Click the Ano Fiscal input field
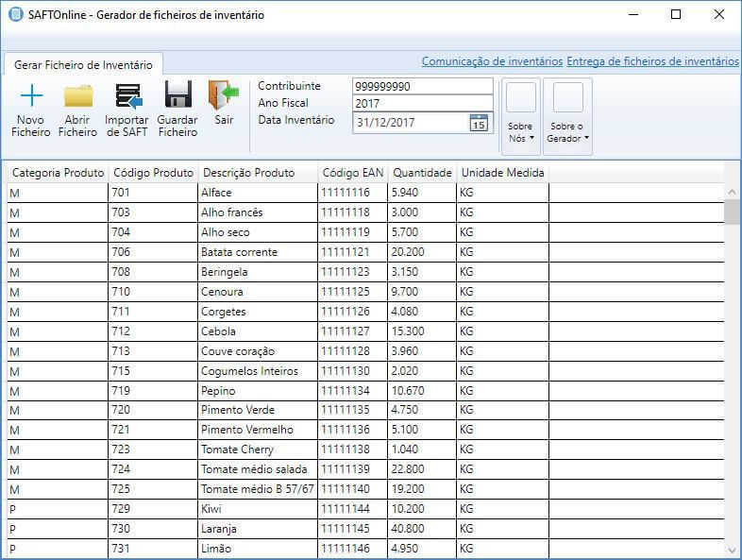 coord(422,104)
